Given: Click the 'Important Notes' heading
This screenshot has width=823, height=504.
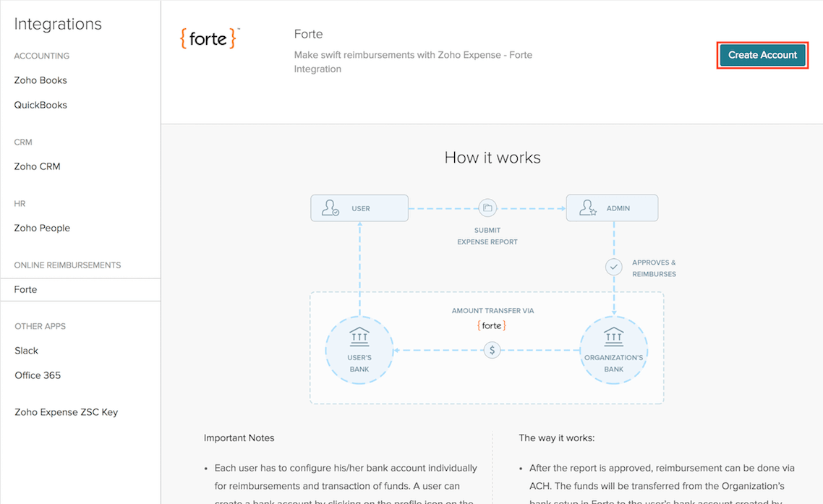Looking at the screenshot, I should tap(239, 438).
